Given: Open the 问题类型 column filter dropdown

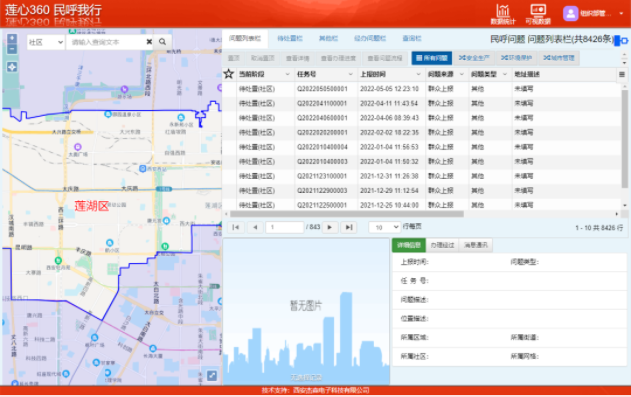Looking at the screenshot, I should pos(505,74).
